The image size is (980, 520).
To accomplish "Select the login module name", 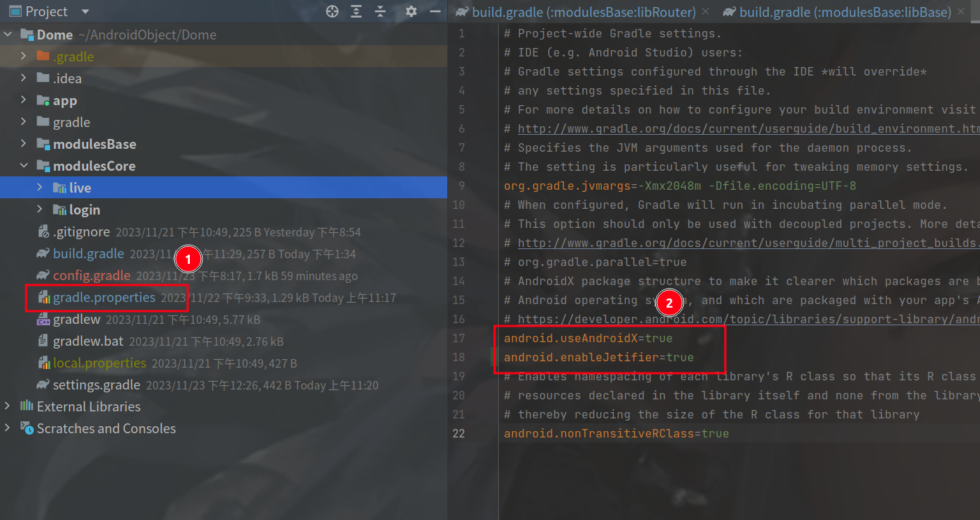I will point(85,210).
